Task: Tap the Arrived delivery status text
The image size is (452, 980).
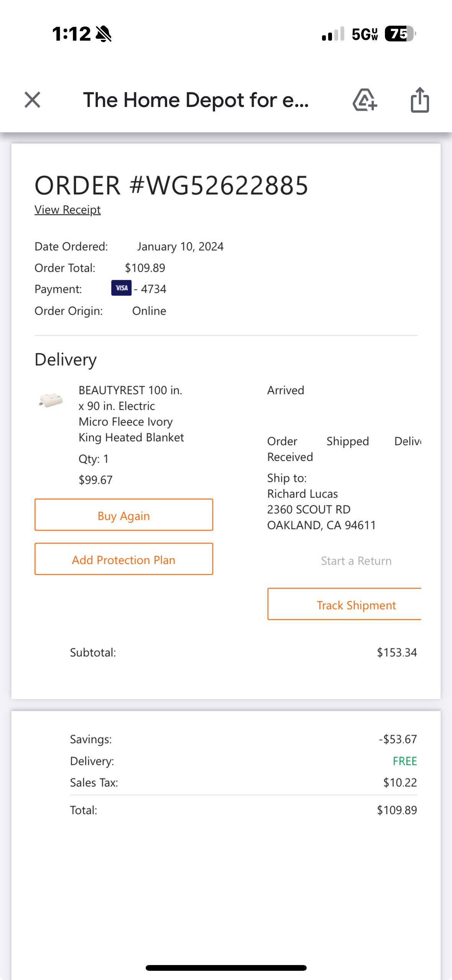Action: (286, 390)
